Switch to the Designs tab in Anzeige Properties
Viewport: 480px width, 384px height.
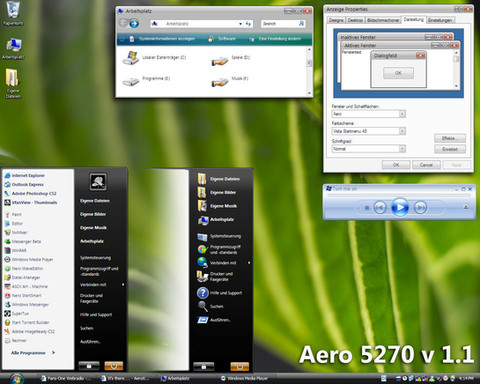336,20
